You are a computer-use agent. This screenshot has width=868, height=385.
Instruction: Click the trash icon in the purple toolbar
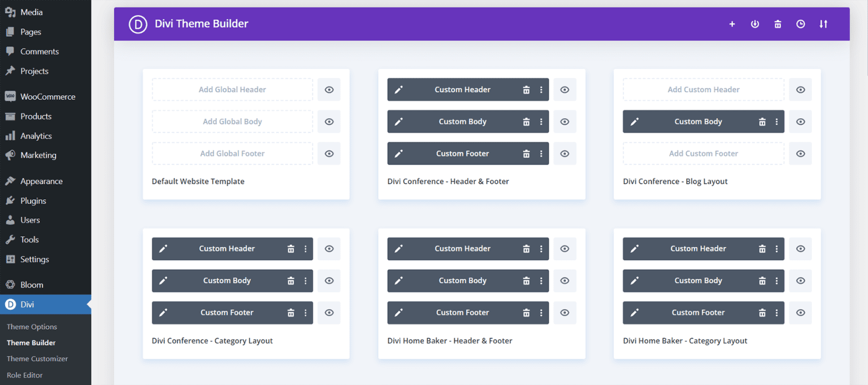(x=778, y=24)
